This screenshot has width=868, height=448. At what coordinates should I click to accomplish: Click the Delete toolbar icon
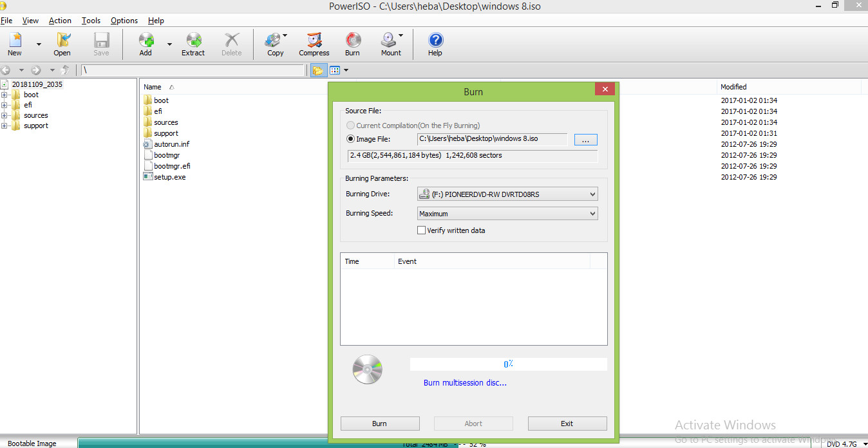(232, 44)
